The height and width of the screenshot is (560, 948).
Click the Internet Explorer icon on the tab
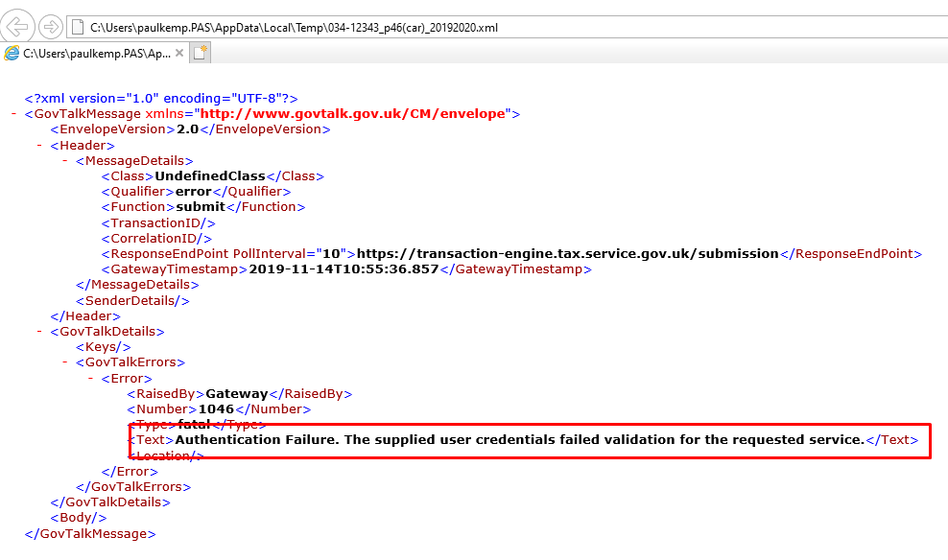[x=11, y=55]
